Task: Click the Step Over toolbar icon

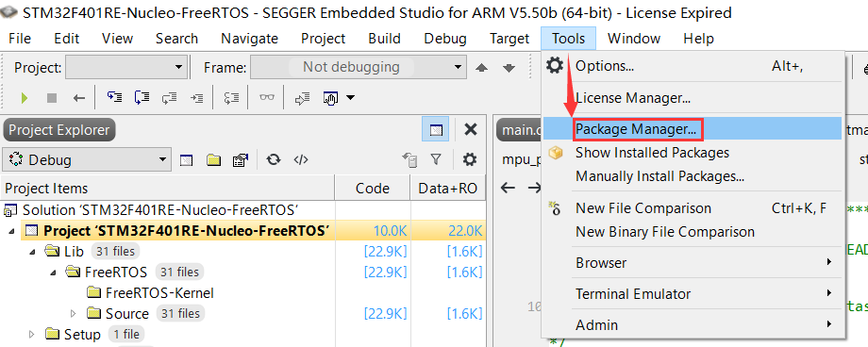Action: coord(142,98)
